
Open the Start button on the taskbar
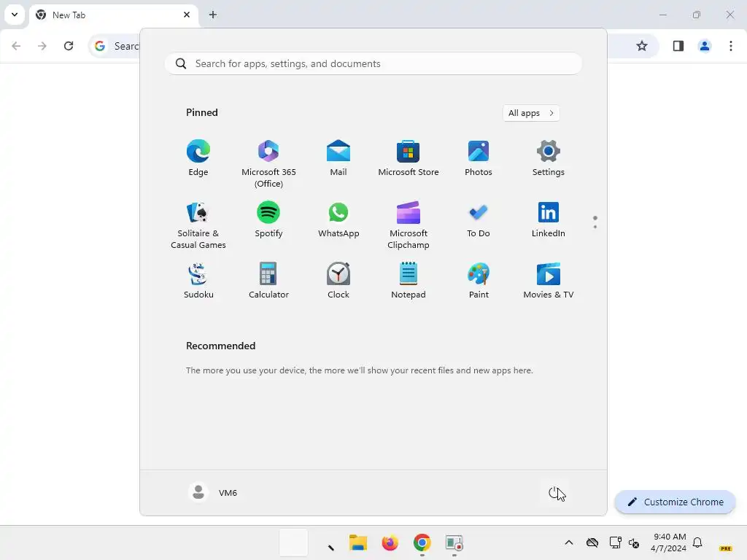[293, 542]
